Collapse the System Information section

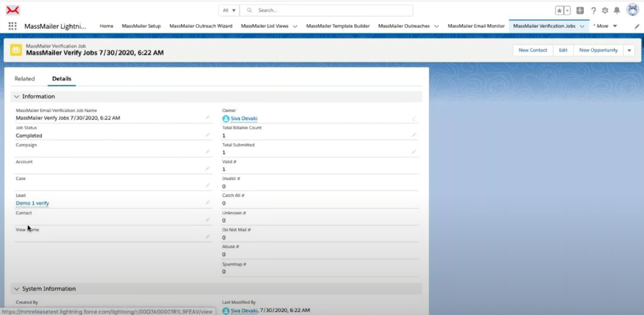point(17,289)
